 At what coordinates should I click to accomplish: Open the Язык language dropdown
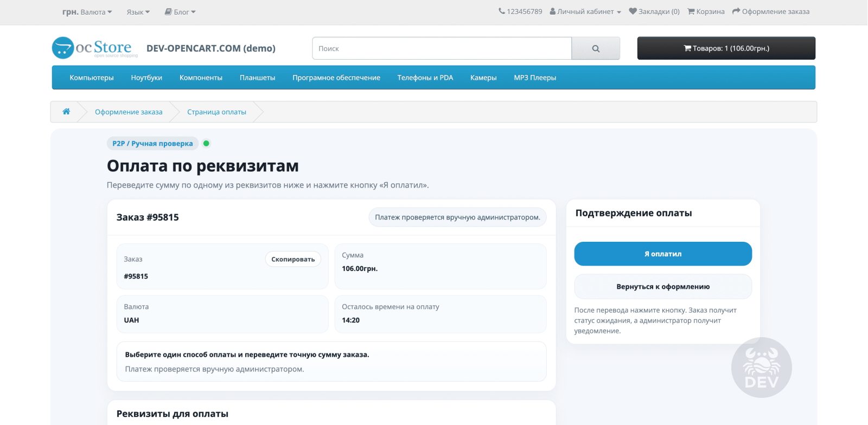(x=138, y=12)
